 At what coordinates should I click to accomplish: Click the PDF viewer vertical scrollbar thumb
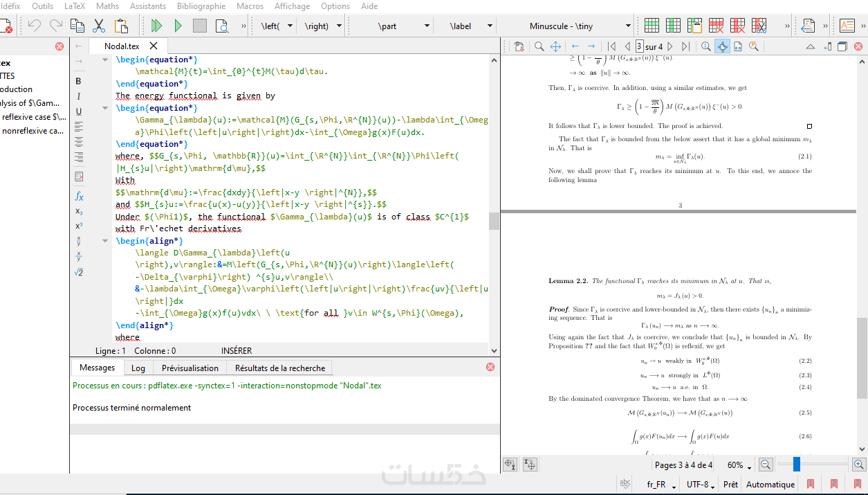click(x=862, y=358)
